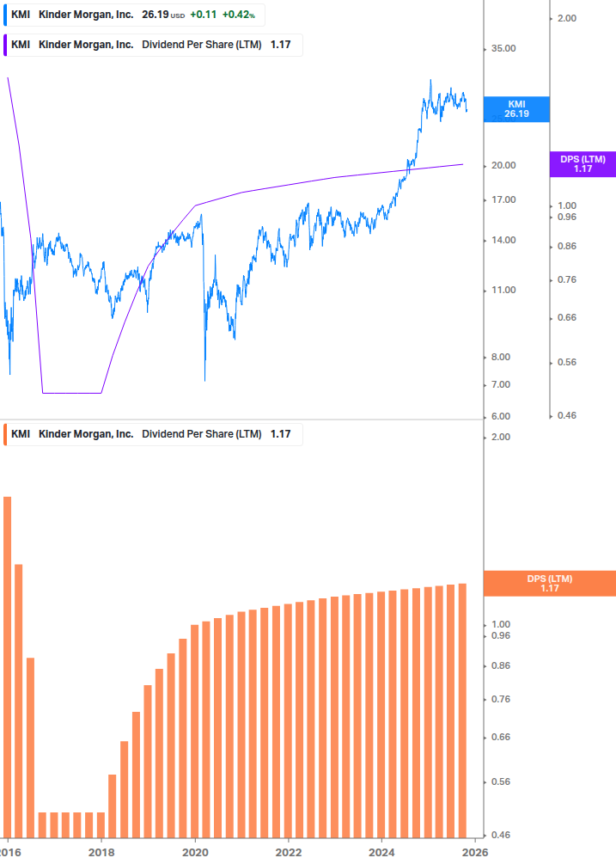Click the 17.00 label on the price axis
The image size is (616, 864).
point(503,199)
